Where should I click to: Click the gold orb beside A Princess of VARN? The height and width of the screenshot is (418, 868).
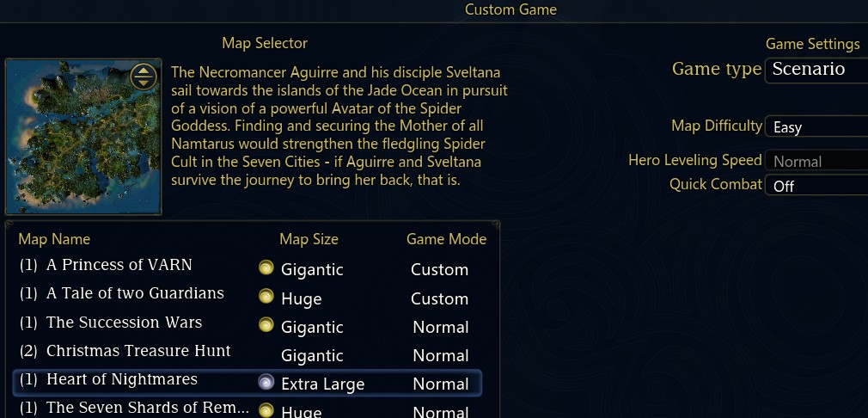266,268
